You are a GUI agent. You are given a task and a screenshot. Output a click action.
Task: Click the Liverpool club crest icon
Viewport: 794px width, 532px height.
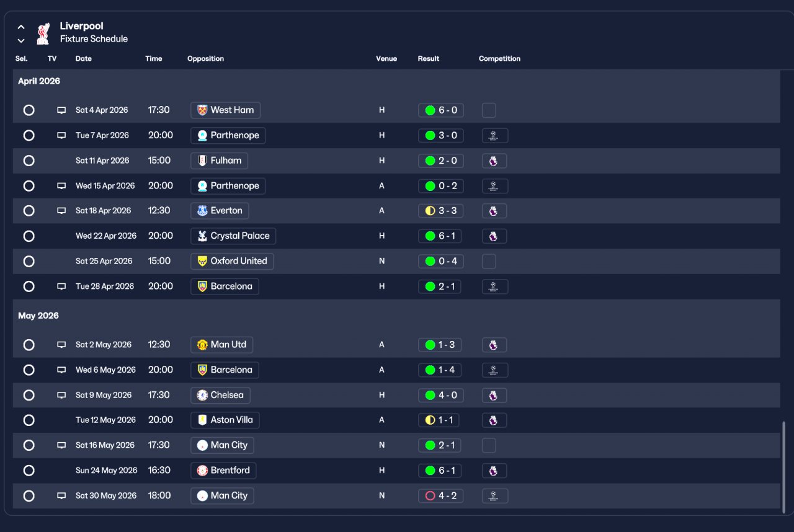pyautogui.click(x=43, y=33)
